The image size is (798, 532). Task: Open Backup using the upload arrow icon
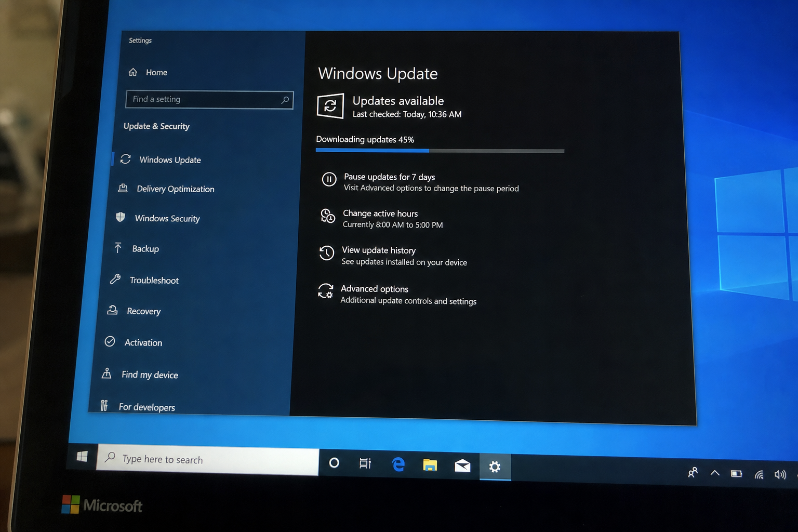tap(118, 248)
